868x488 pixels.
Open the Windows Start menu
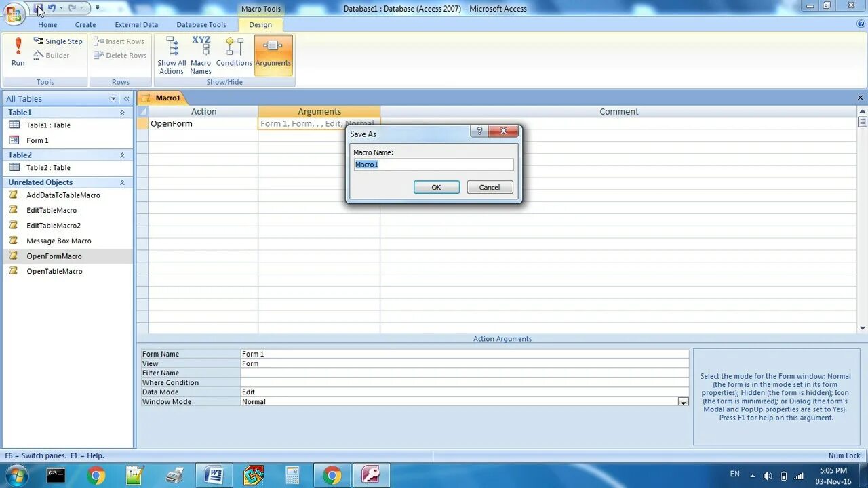[x=16, y=475]
